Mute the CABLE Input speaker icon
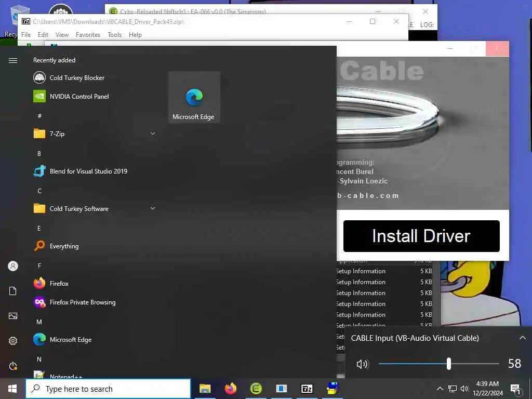Image resolution: width=532 pixels, height=399 pixels. pos(362,364)
